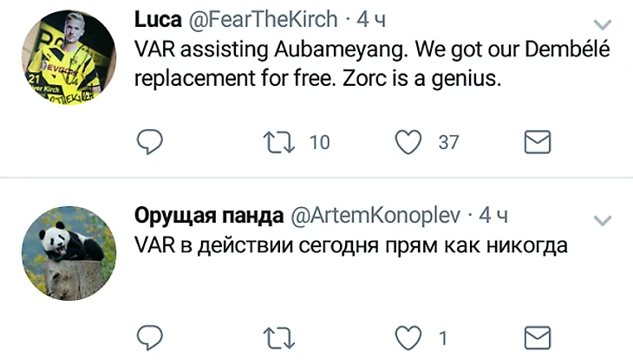Reply to Орущая панда's tweet
This screenshot has height=364, width=633.
pyautogui.click(x=151, y=336)
